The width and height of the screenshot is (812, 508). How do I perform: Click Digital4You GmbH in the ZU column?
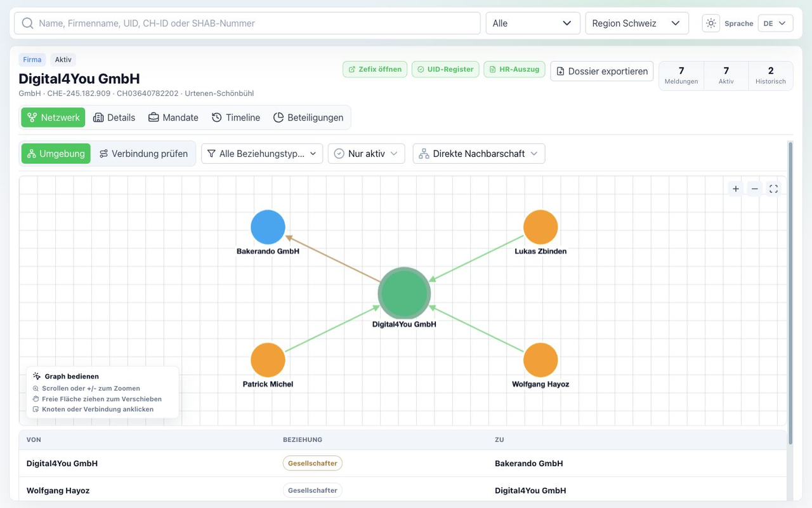(530, 491)
